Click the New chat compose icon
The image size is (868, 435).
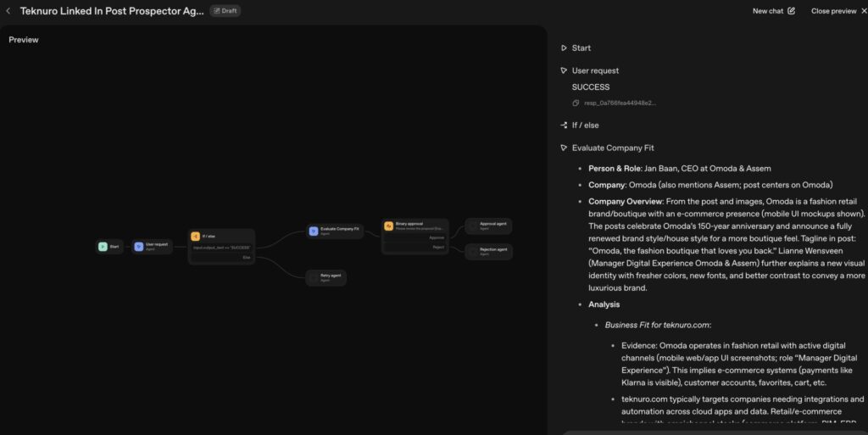click(x=792, y=11)
